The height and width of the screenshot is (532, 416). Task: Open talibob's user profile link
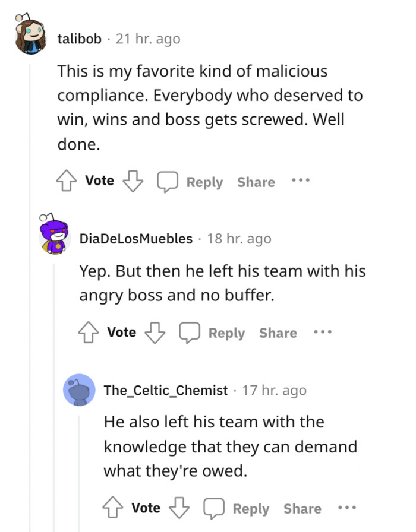(x=80, y=39)
